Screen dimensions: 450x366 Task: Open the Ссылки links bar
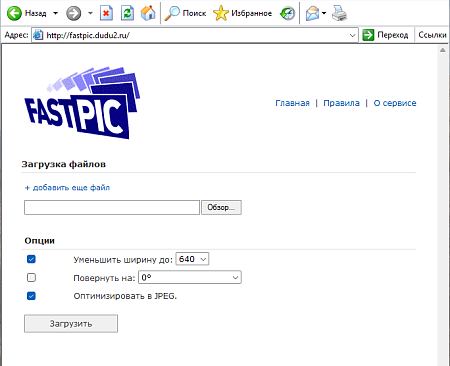(432, 35)
